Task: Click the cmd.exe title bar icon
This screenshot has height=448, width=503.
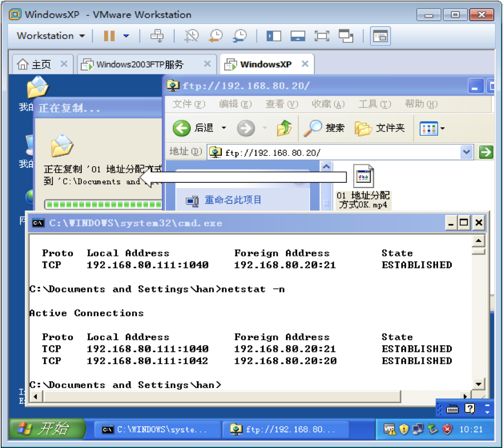Action: click(x=38, y=223)
